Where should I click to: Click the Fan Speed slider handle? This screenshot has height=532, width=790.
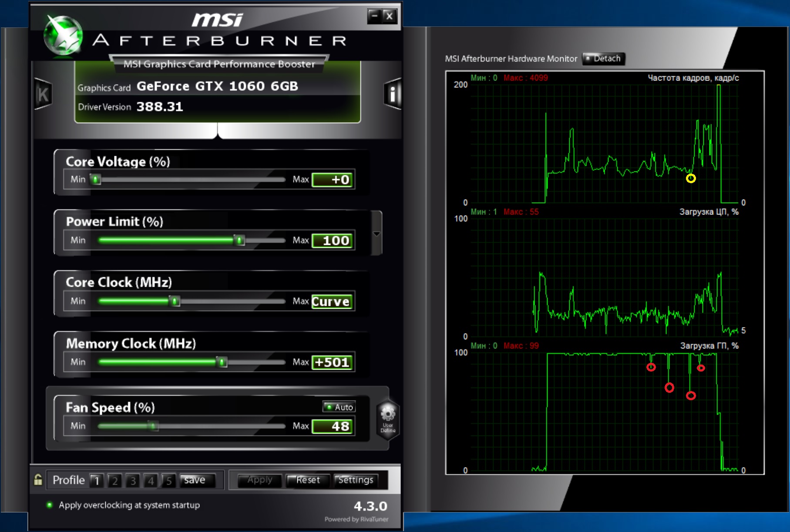(153, 426)
